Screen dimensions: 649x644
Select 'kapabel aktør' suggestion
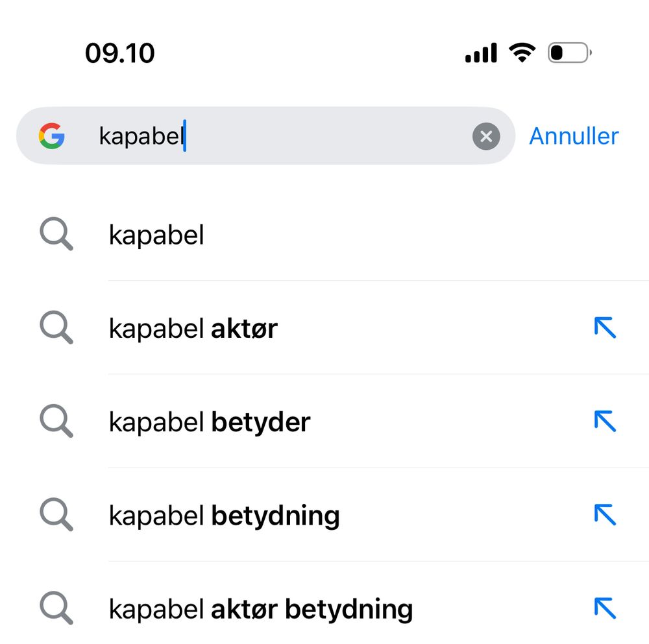pyautogui.click(x=193, y=329)
